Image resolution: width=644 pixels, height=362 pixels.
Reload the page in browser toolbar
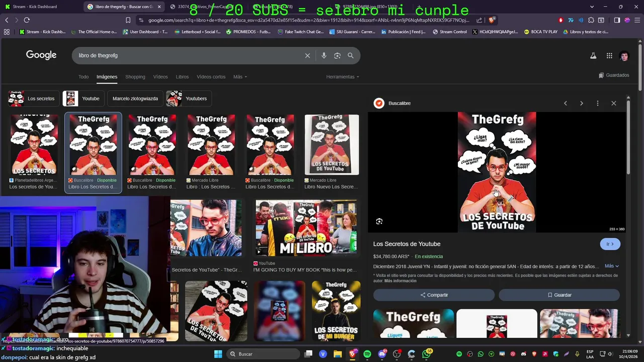27,20
